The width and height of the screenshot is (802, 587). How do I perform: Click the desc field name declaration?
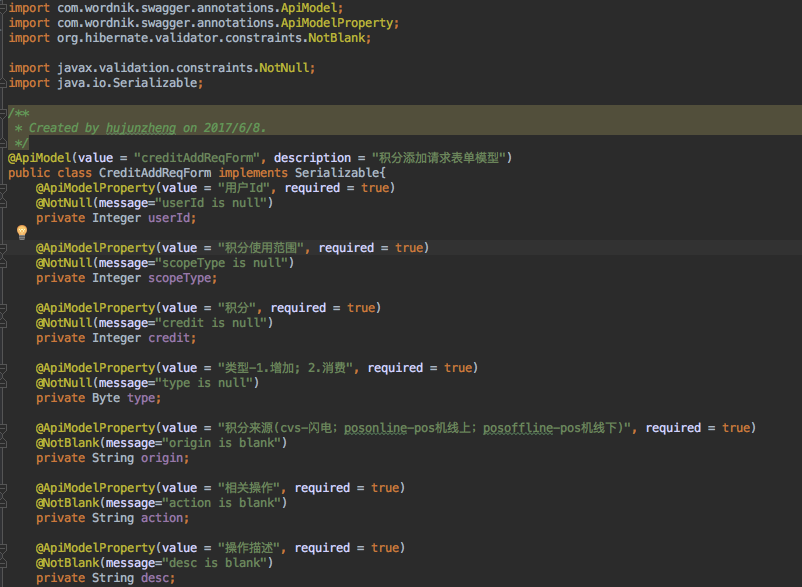pyautogui.click(x=155, y=578)
